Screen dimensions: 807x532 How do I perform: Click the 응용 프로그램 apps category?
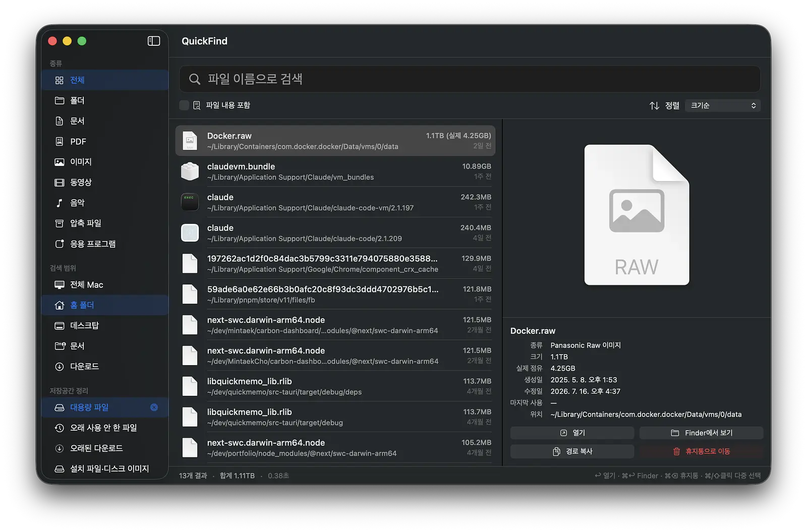point(105,244)
